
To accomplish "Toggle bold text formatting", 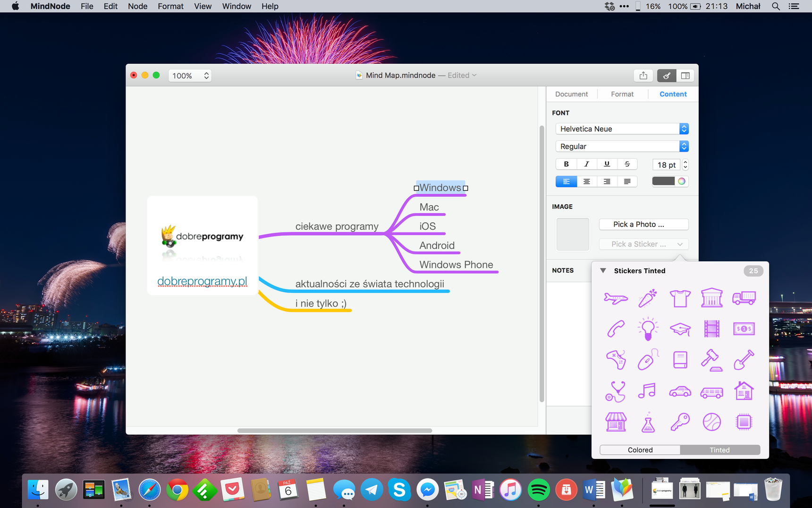I will 566,164.
